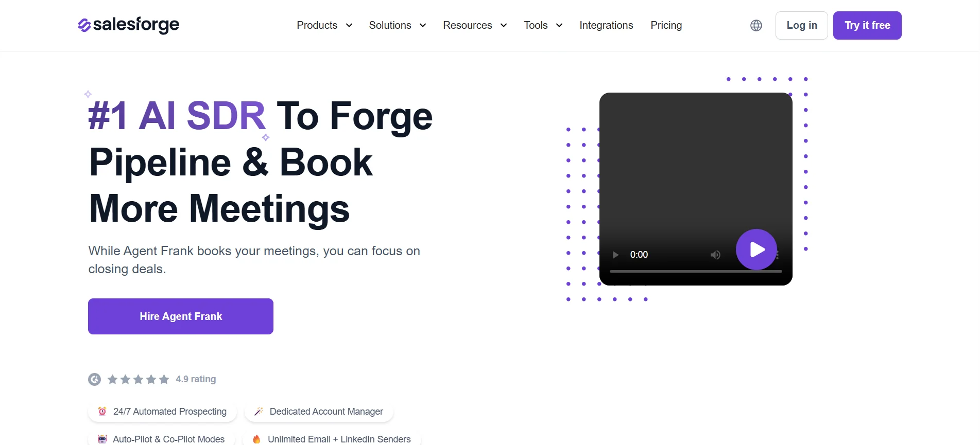Start video with small play control
This screenshot has height=445, width=980.
point(615,255)
